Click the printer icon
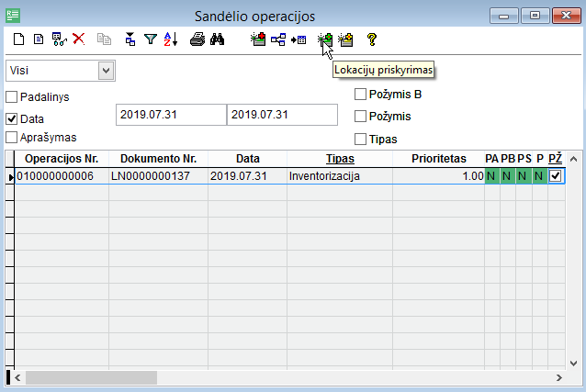This screenshot has width=586, height=392. coord(197,39)
